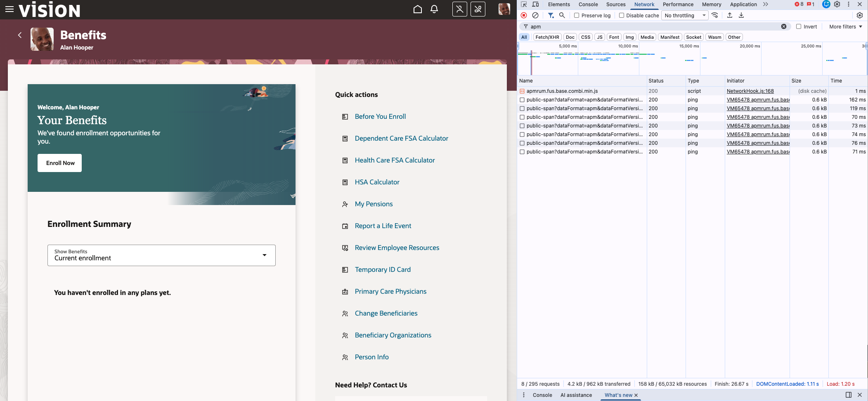
Task: Enable the Preserve log checkbox
Action: [x=576, y=15]
